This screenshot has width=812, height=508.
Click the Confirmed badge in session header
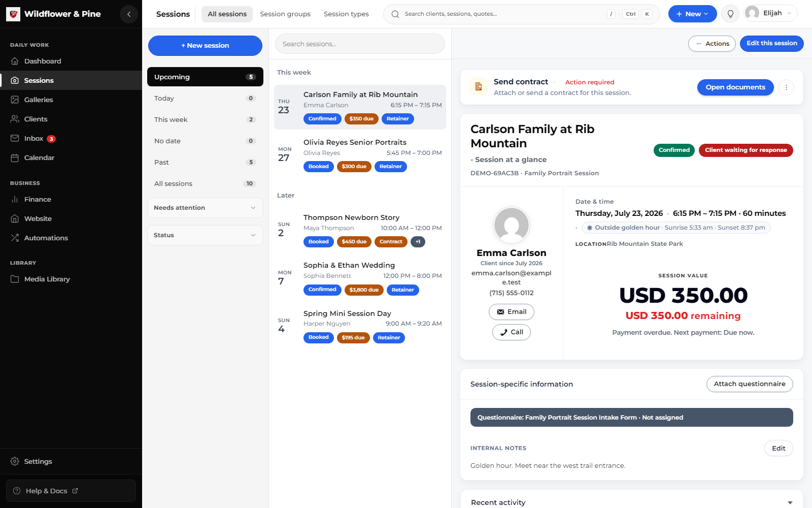tap(674, 150)
